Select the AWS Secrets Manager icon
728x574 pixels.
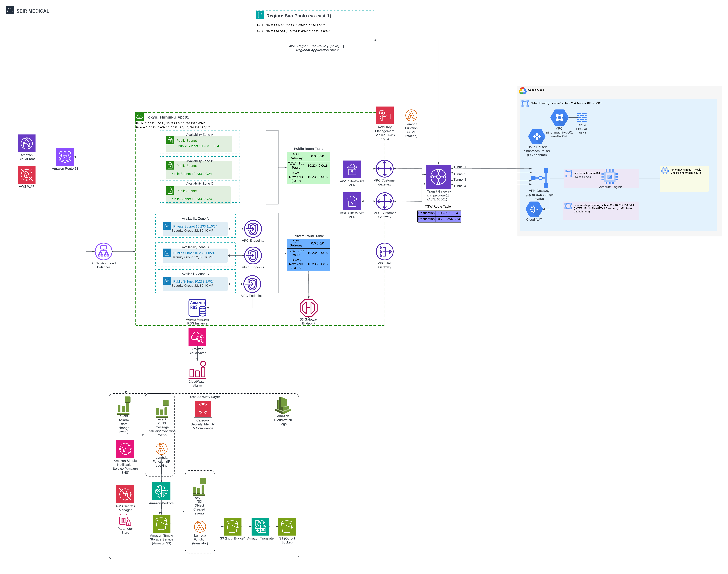(125, 494)
